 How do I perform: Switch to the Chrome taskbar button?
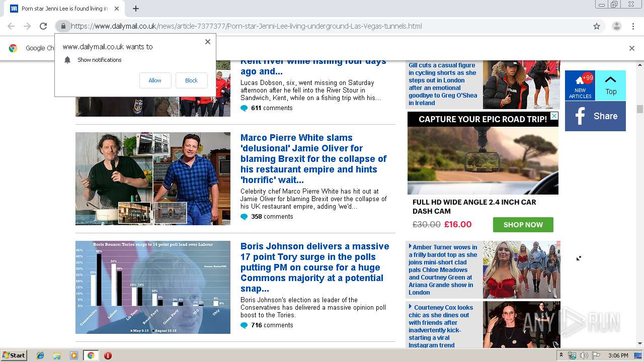[x=91, y=355]
